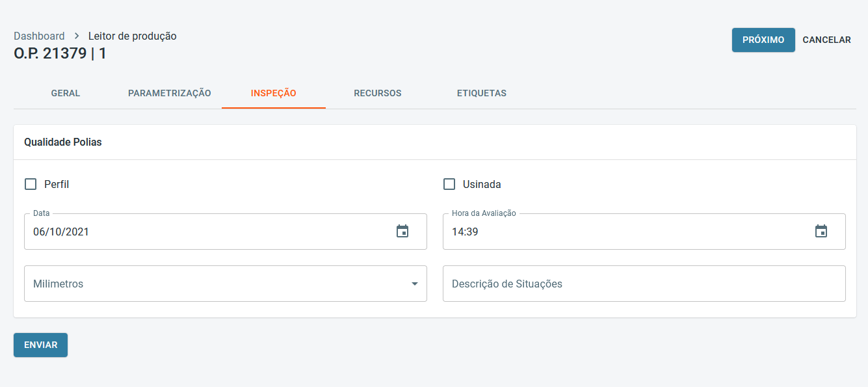Screen dimensions: 868x387
Task: Select the Inspeção tab
Action: [274, 93]
